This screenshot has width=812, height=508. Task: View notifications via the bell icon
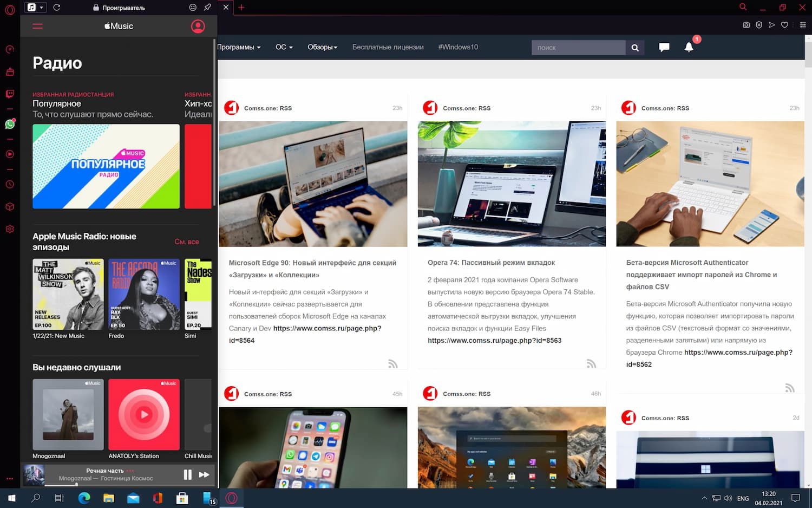pos(689,47)
